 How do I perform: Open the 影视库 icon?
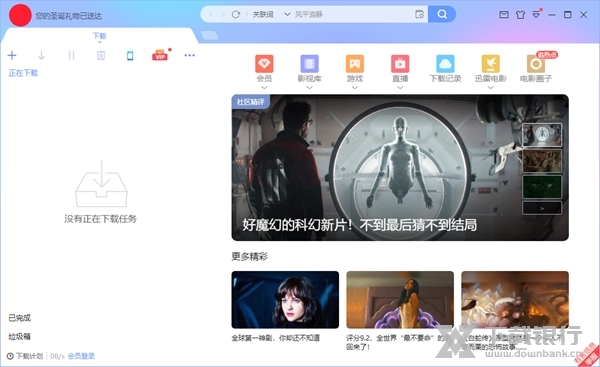click(x=310, y=64)
